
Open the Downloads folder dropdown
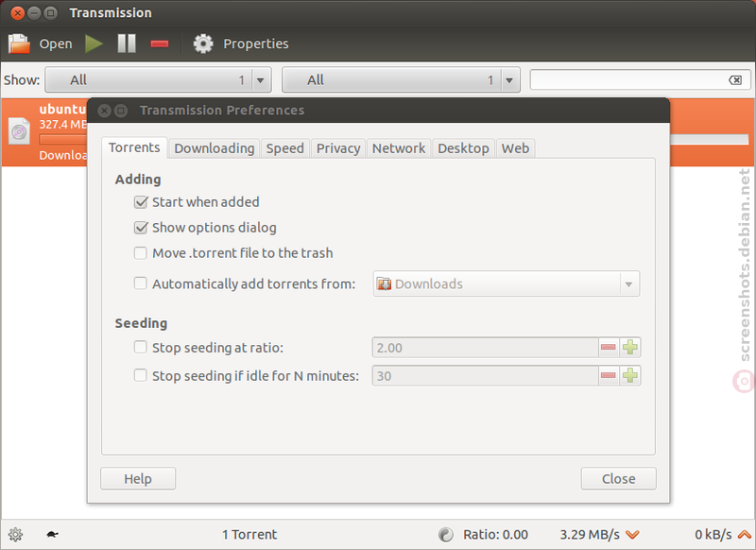click(507, 284)
